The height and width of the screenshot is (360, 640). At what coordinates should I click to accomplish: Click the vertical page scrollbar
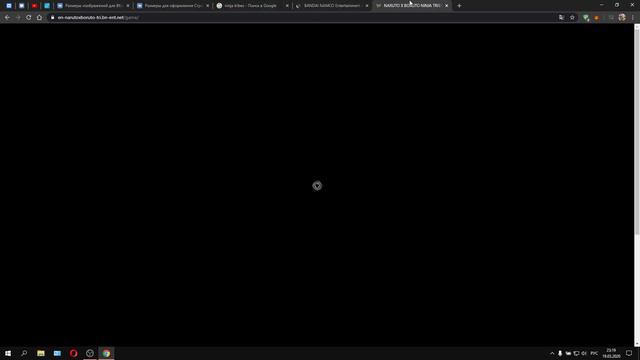tap(637, 131)
